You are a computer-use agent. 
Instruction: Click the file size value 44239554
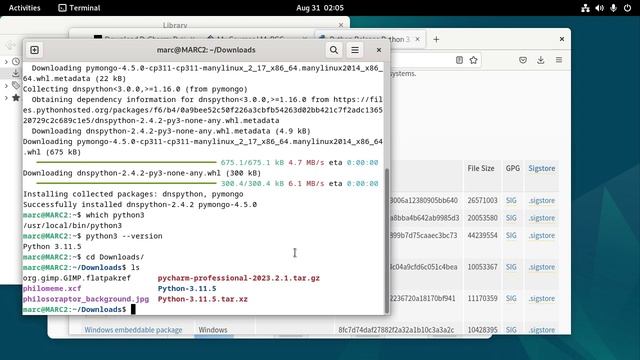(482, 236)
